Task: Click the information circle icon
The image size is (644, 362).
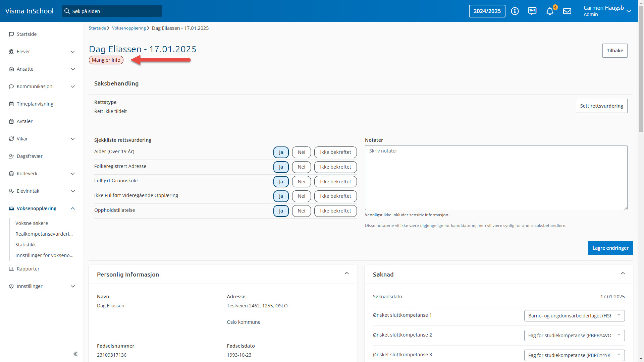Action: (515, 11)
